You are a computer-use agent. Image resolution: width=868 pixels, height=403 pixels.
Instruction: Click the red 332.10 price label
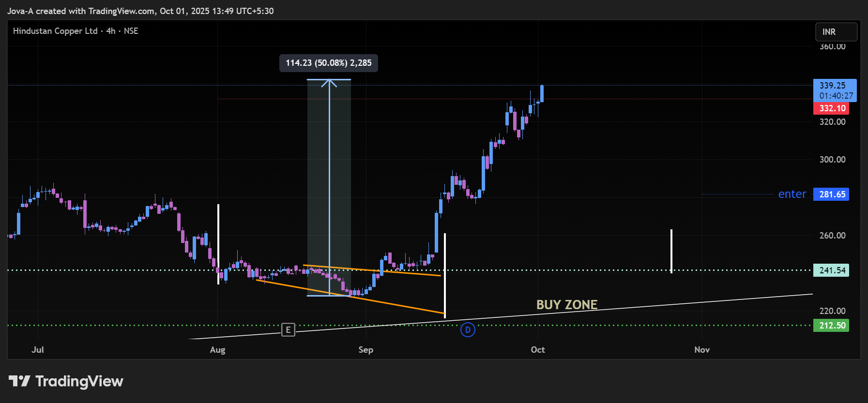click(x=831, y=108)
